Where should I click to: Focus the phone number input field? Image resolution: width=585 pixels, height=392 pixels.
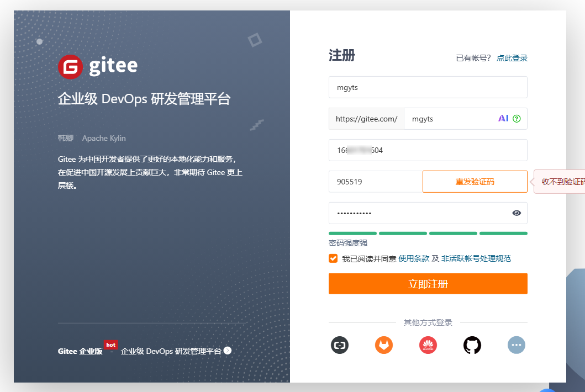(x=428, y=150)
